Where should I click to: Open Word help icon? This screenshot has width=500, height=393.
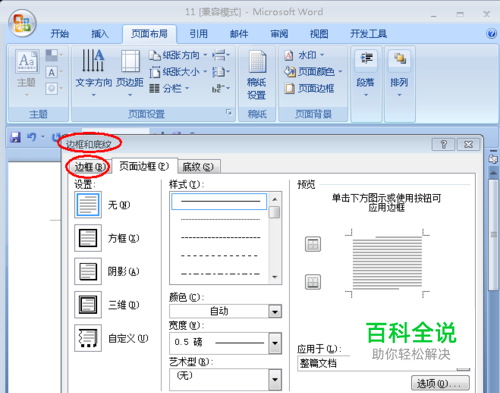(491, 34)
